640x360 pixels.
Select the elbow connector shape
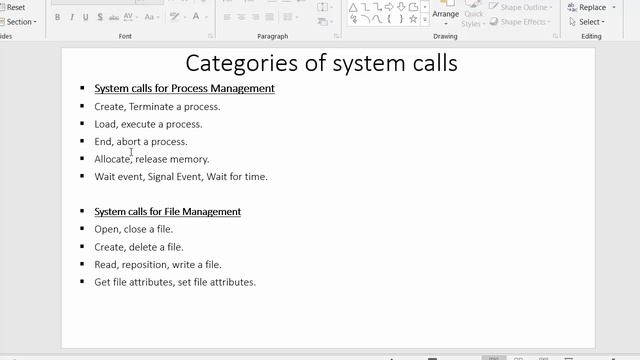[x=366, y=7]
